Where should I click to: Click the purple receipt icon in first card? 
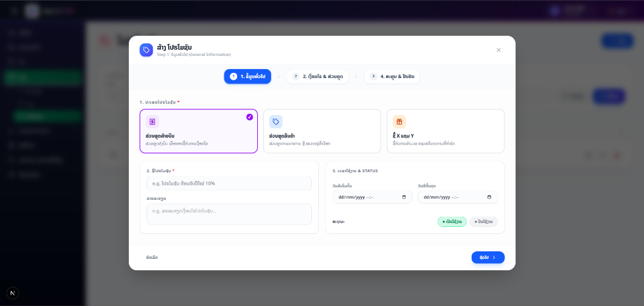coord(152,121)
